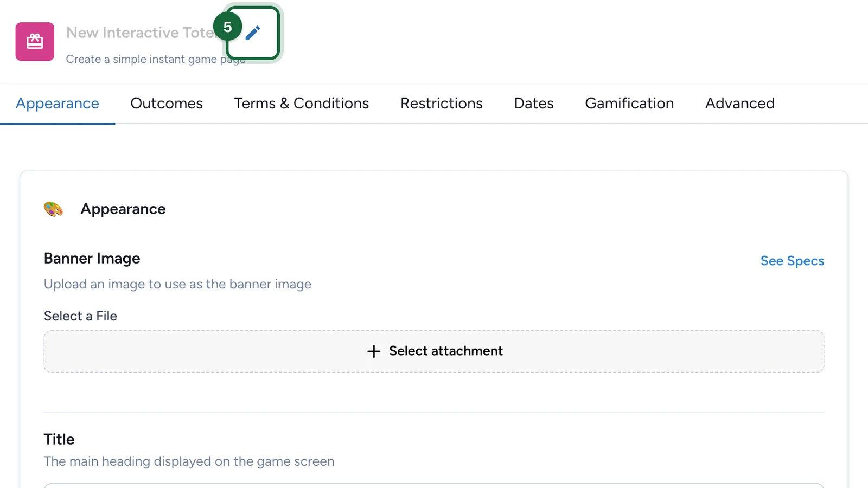Go to Terms & Conditions tab
This screenshot has height=488, width=868.
[x=302, y=104]
